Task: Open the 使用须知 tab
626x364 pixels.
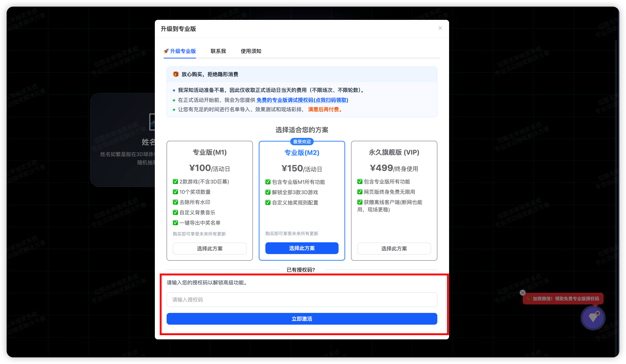Action: point(251,51)
